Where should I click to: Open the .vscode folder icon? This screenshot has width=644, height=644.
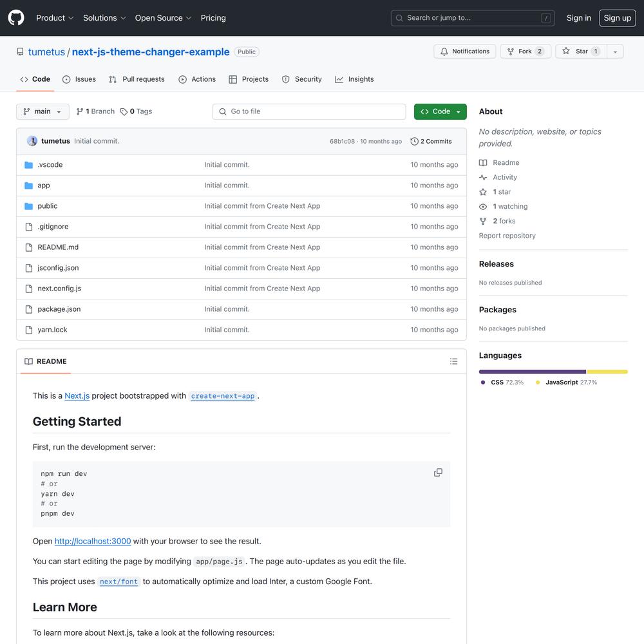click(29, 165)
